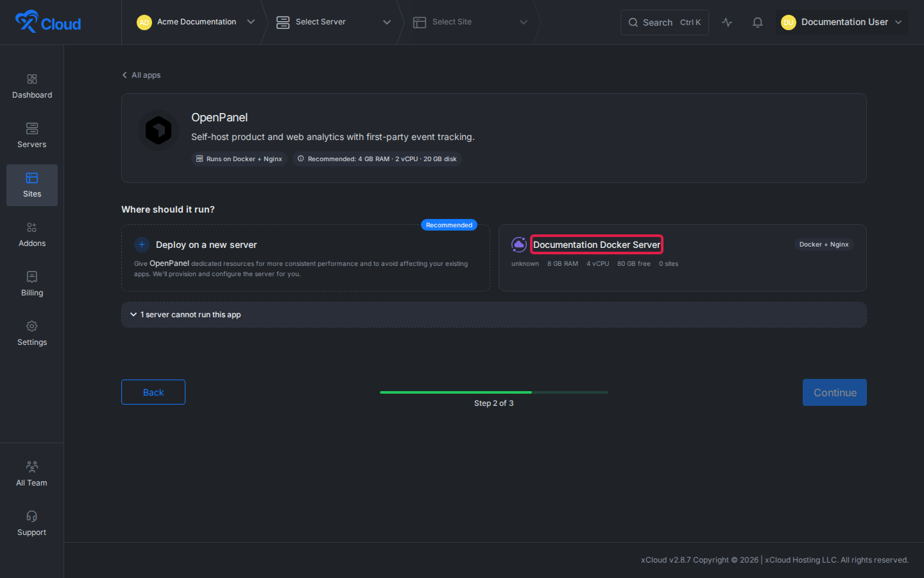Open Billing from the sidebar

[x=32, y=284]
